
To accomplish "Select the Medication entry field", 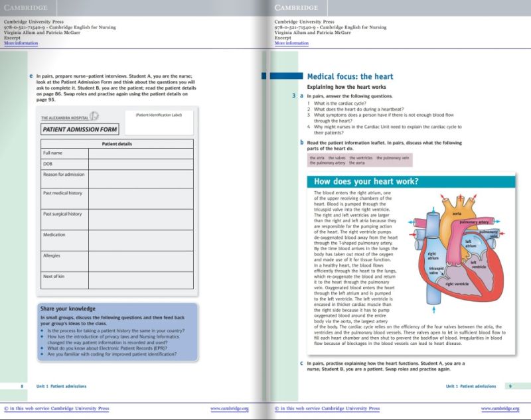I will point(141,240).
